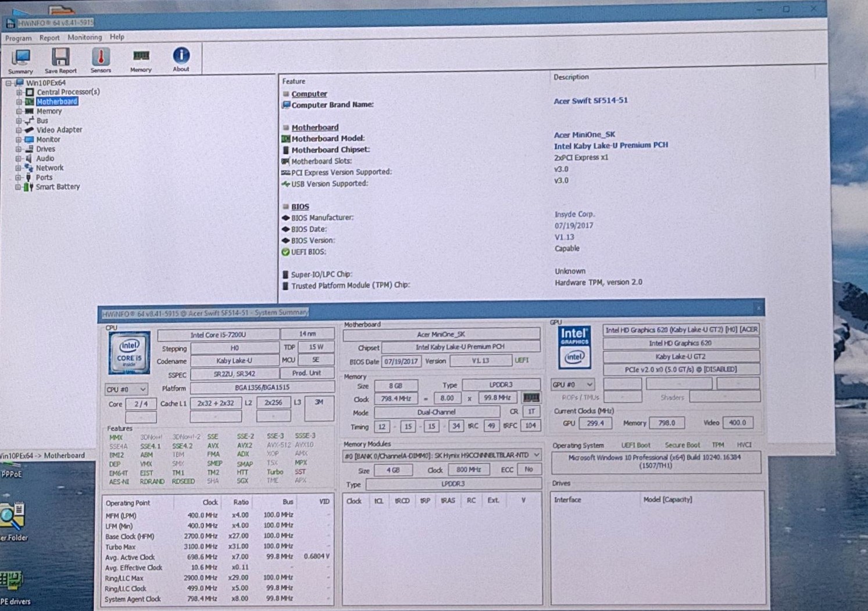Click the Acer MiniOne_SK field in System Summary
The height and width of the screenshot is (611, 868).
coord(441,334)
